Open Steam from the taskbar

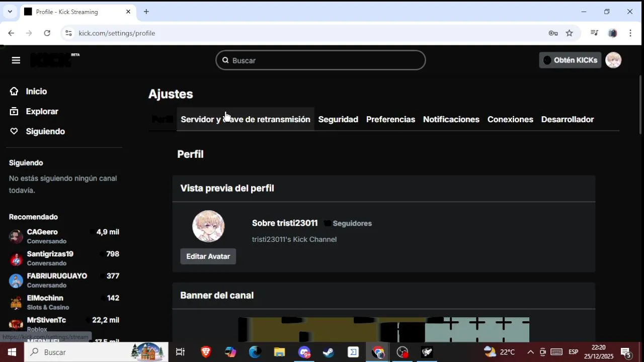[329, 352]
